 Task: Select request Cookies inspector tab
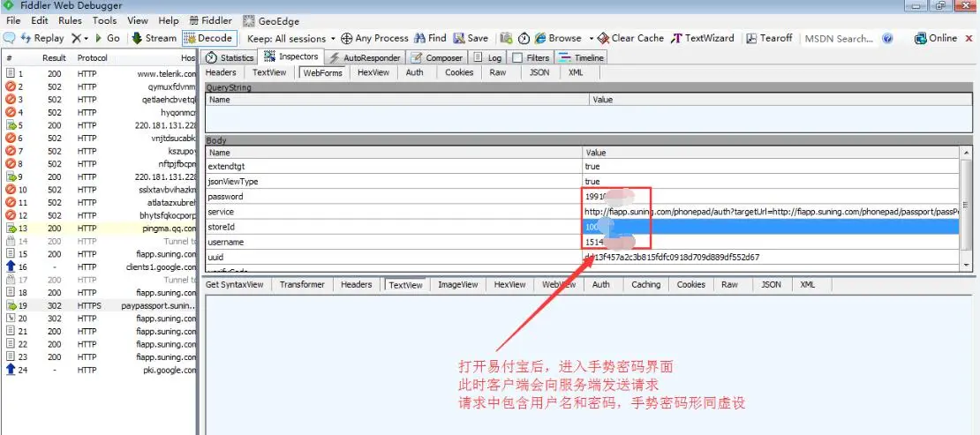459,72
